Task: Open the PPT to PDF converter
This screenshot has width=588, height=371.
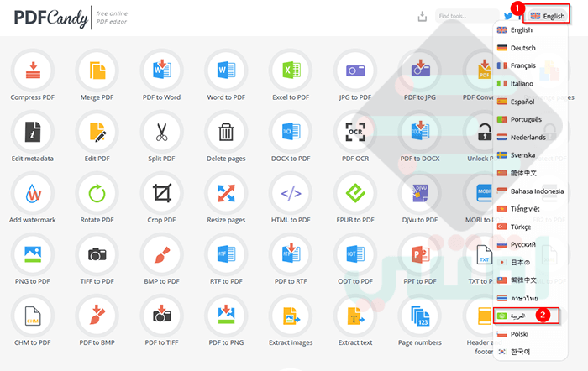Action: tap(420, 255)
